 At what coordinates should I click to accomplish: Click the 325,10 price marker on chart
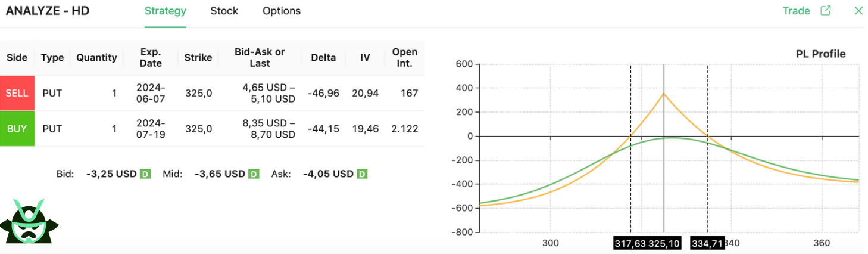(x=665, y=243)
